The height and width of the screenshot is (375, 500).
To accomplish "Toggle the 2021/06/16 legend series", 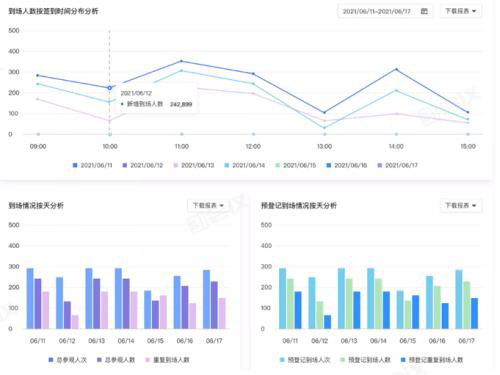I will [347, 165].
